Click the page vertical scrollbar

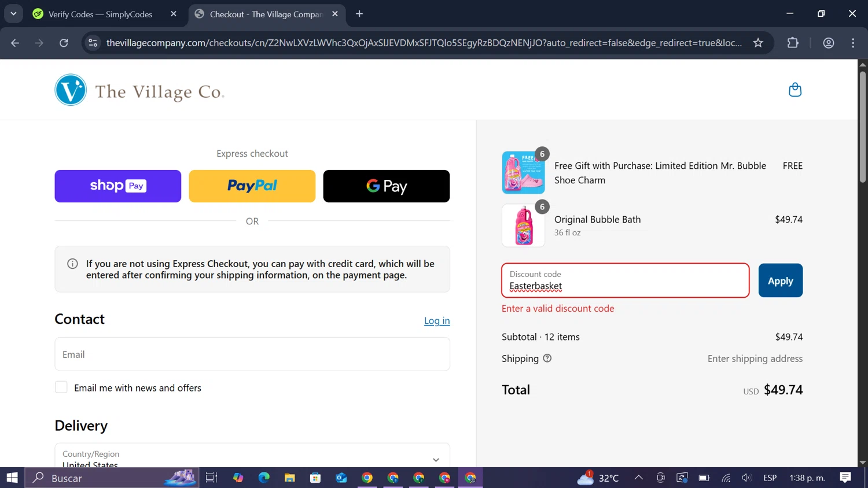[x=863, y=127]
